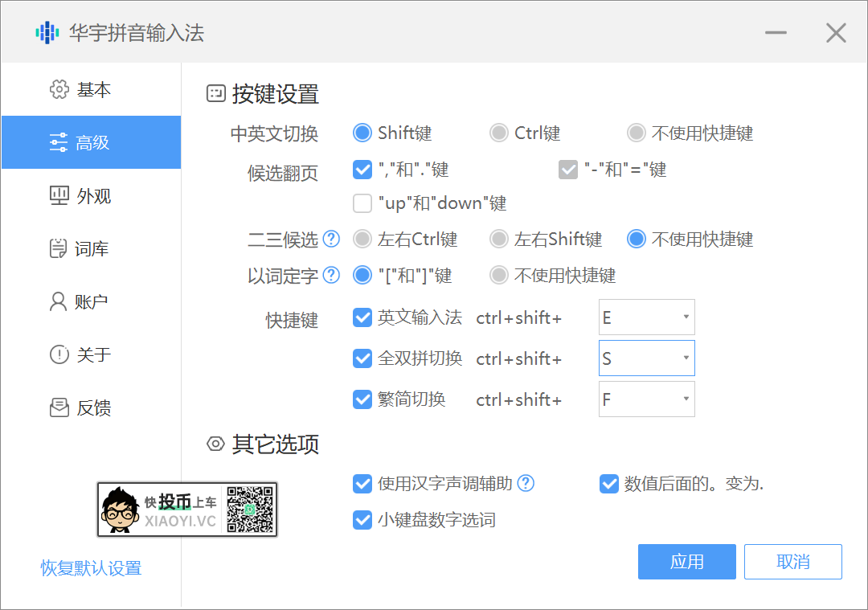Toggle 数值后面的。变为. checkbox
This screenshot has height=610, width=868.
click(x=609, y=484)
